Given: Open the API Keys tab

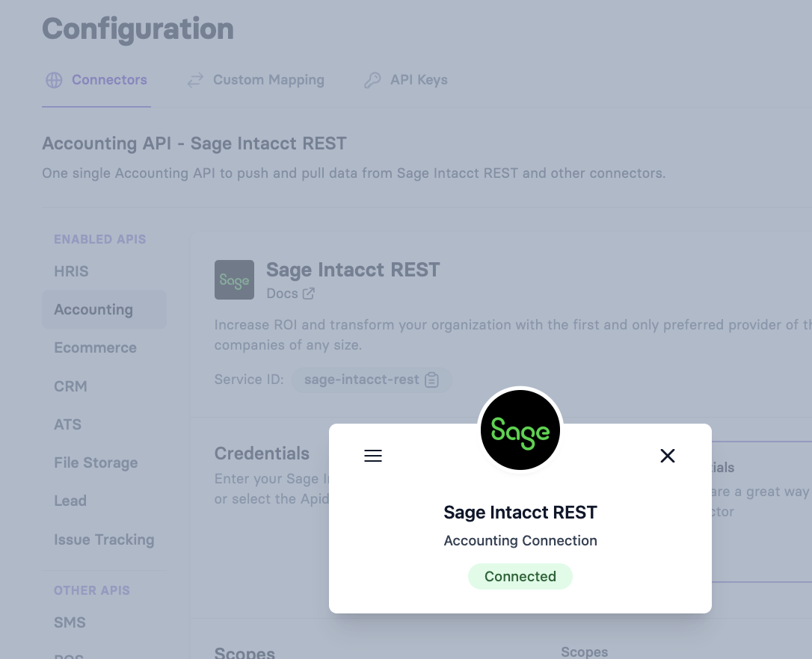Looking at the screenshot, I should coord(419,80).
